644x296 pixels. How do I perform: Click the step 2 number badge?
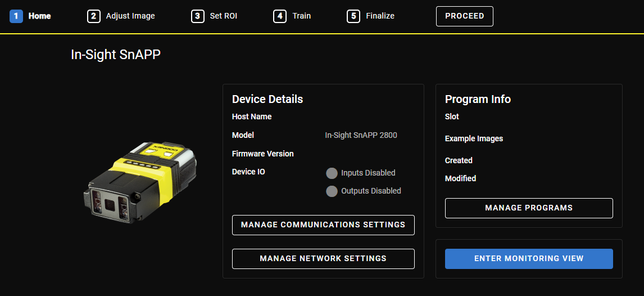94,16
